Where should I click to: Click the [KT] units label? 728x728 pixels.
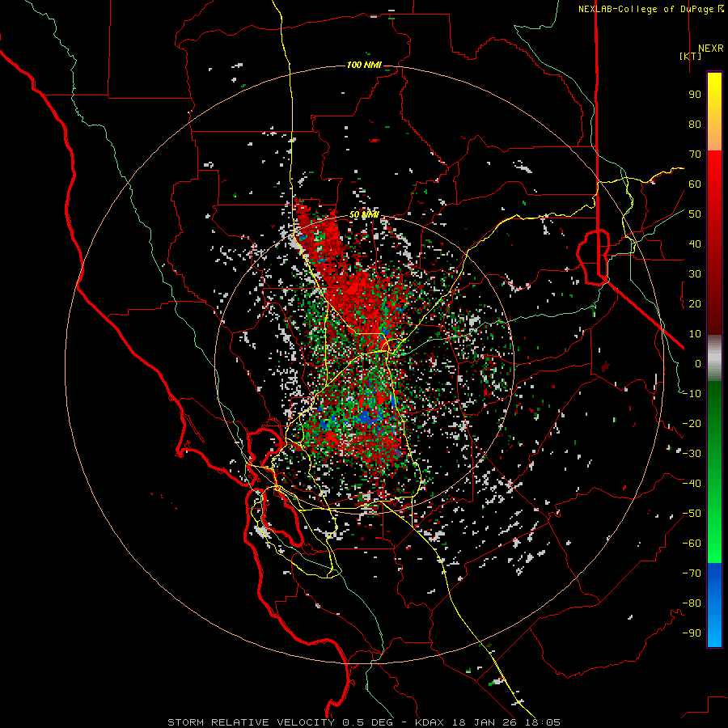[x=691, y=56]
